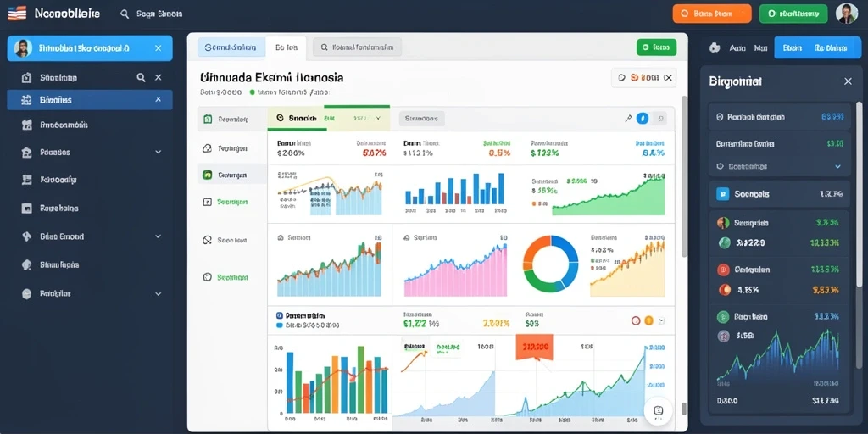The width and height of the screenshot is (868, 434).
Task: Click the user avatar in top-right corner
Action: tap(846, 14)
